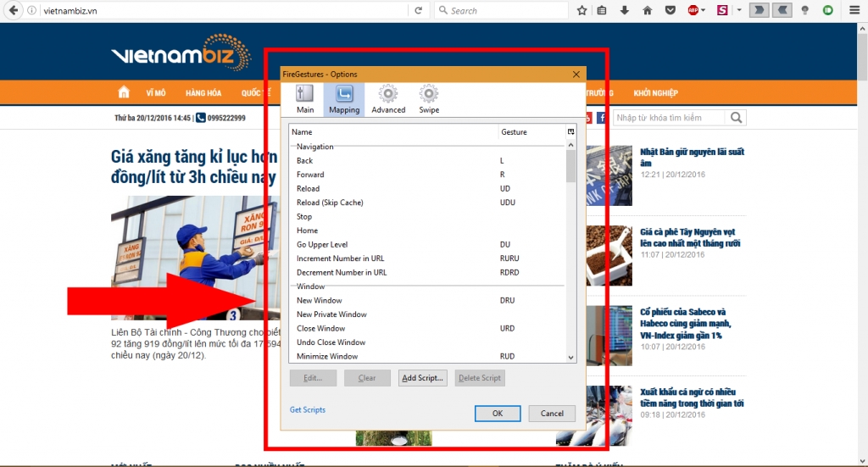Select the Forward gesture row
The width and height of the screenshot is (868, 467).
click(427, 175)
